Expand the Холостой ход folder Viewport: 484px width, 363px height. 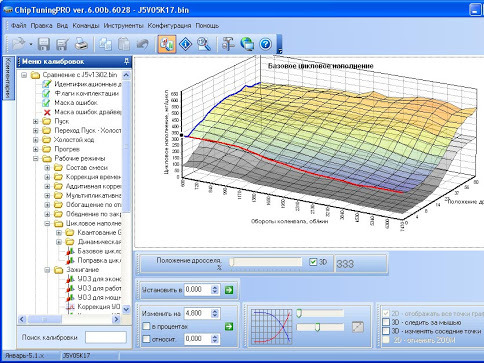(x=36, y=140)
